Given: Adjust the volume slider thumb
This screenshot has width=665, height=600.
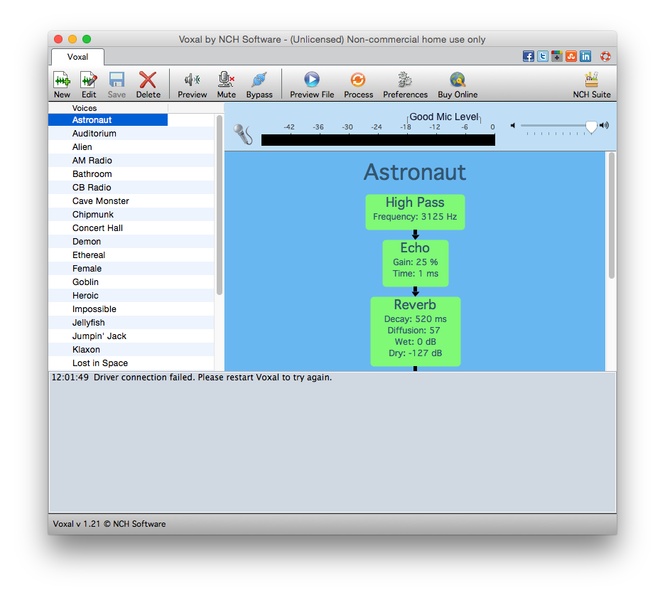Looking at the screenshot, I should click(x=591, y=127).
